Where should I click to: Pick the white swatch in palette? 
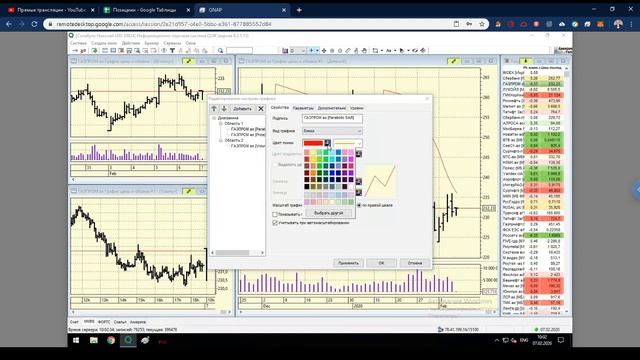351,187
